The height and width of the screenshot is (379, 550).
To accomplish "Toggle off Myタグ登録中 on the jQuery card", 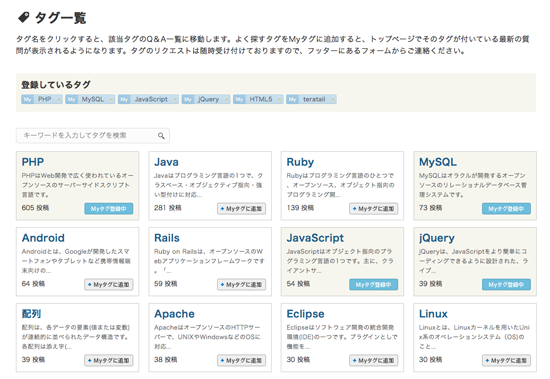I will click(x=506, y=285).
